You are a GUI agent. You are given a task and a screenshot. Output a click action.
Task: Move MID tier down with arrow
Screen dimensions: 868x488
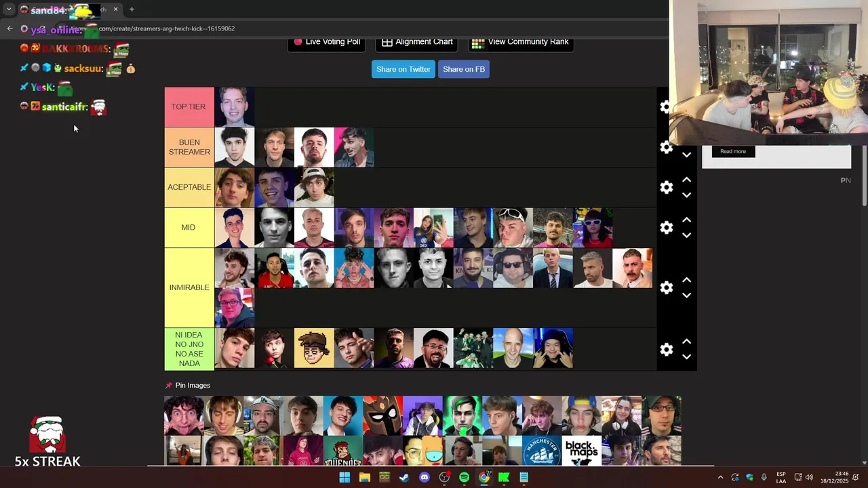coord(686,235)
